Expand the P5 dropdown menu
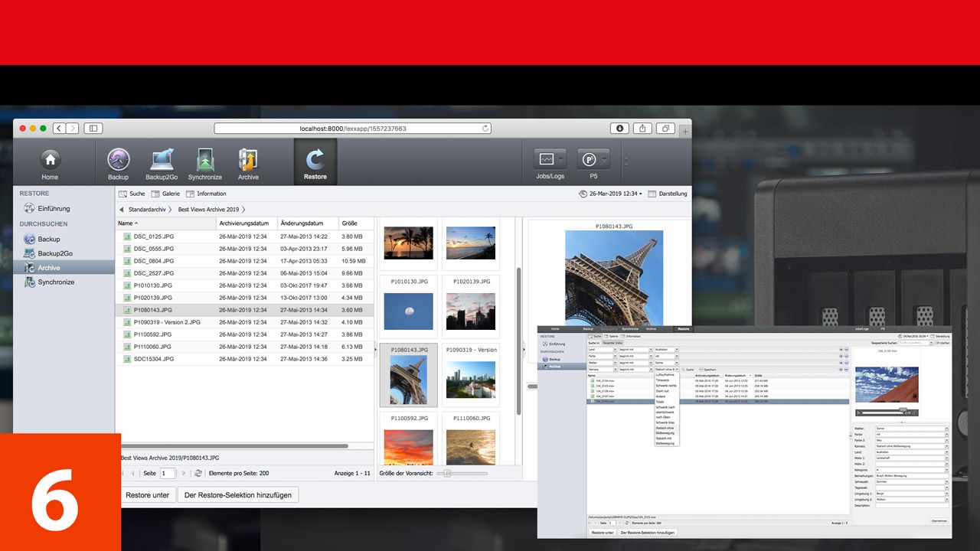Viewport: 980px width, 551px height. pos(593,161)
